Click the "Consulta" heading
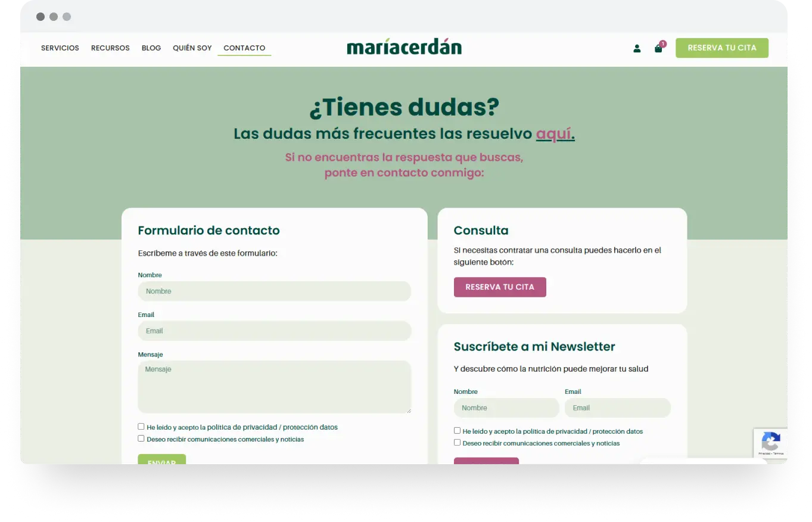The height and width of the screenshot is (522, 812). click(x=481, y=231)
